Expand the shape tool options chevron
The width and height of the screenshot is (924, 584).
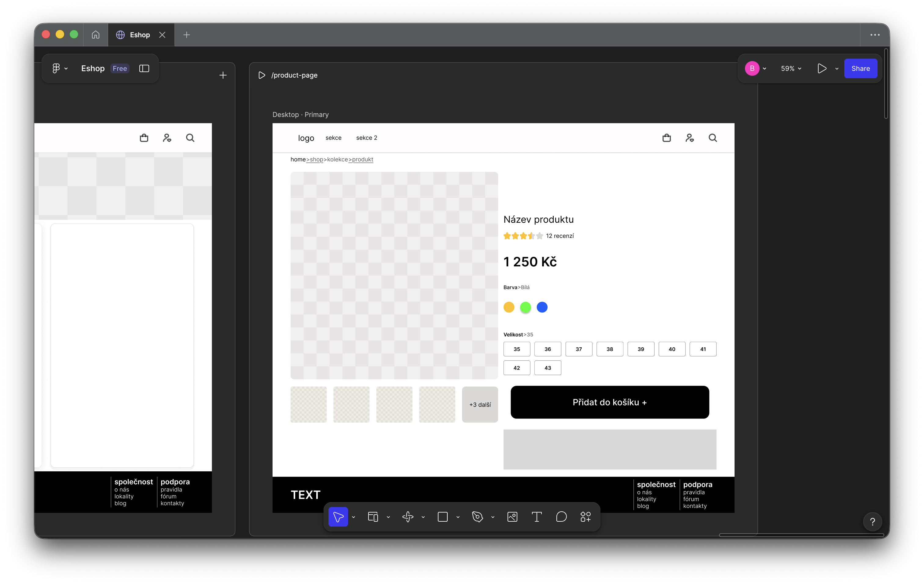[458, 517]
